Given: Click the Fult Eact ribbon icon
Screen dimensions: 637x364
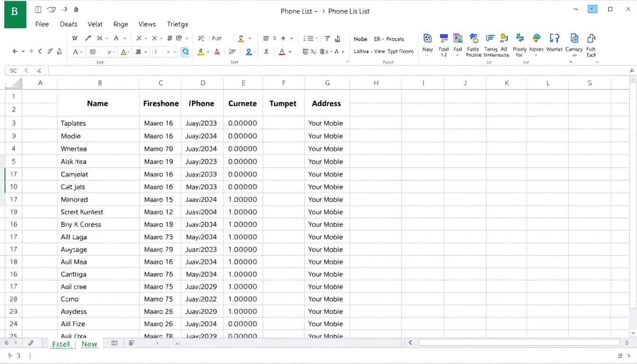Looking at the screenshot, I should tap(591, 39).
